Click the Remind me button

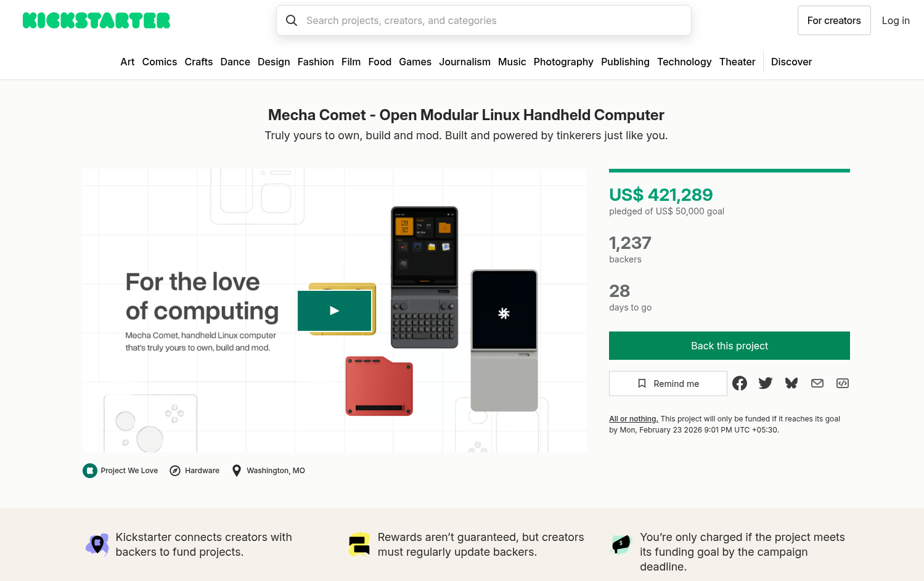click(x=668, y=383)
